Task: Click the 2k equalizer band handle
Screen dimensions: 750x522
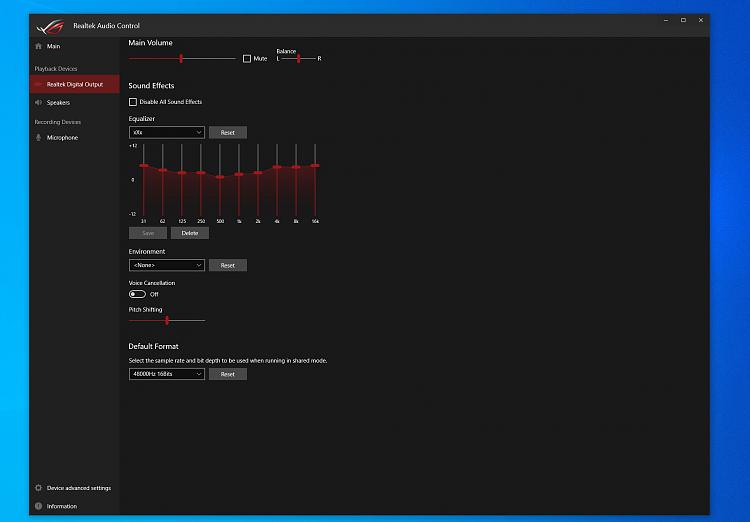Action: (x=258, y=173)
